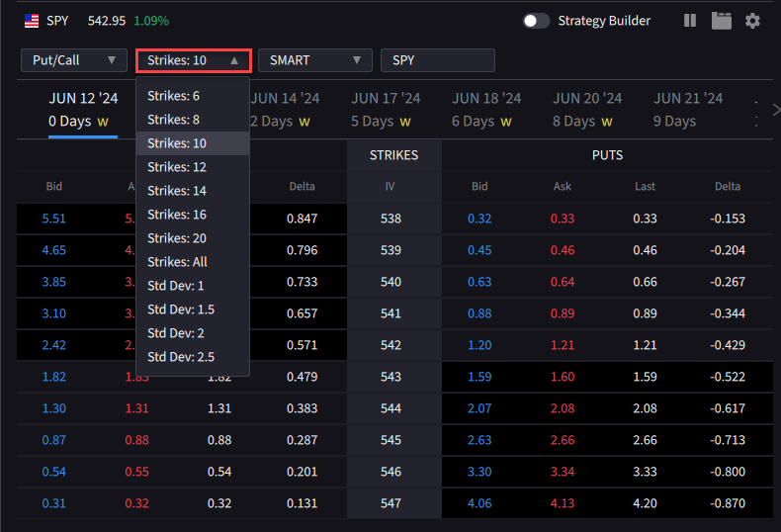This screenshot has width=781, height=532.
Task: Click put ask 1.60 at strike 543
Action: [x=563, y=377]
